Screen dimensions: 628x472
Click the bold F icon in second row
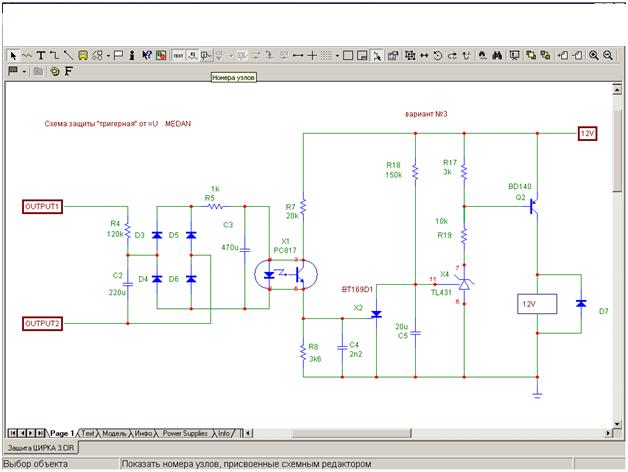coord(68,71)
